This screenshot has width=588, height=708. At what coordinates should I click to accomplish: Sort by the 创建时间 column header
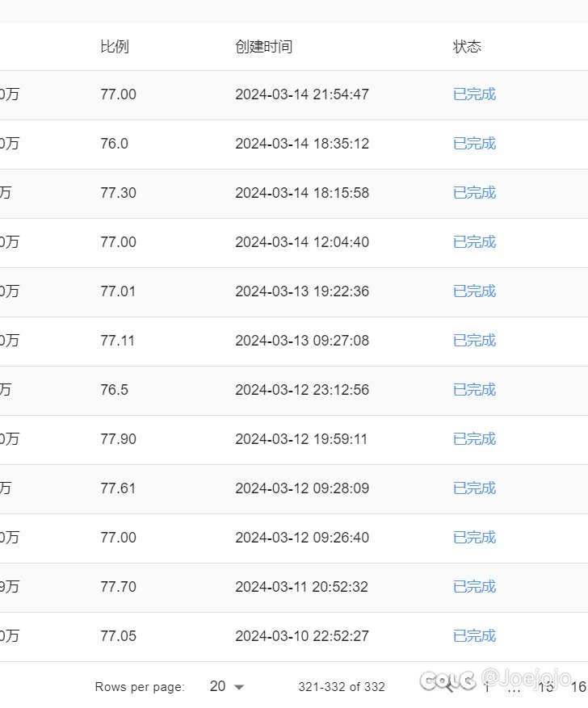[x=264, y=47]
